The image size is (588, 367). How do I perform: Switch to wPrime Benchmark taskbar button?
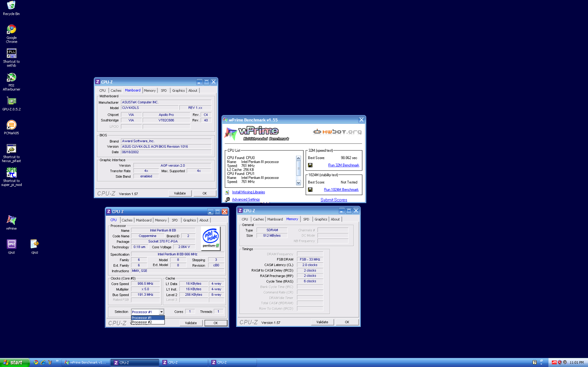[x=86, y=363]
